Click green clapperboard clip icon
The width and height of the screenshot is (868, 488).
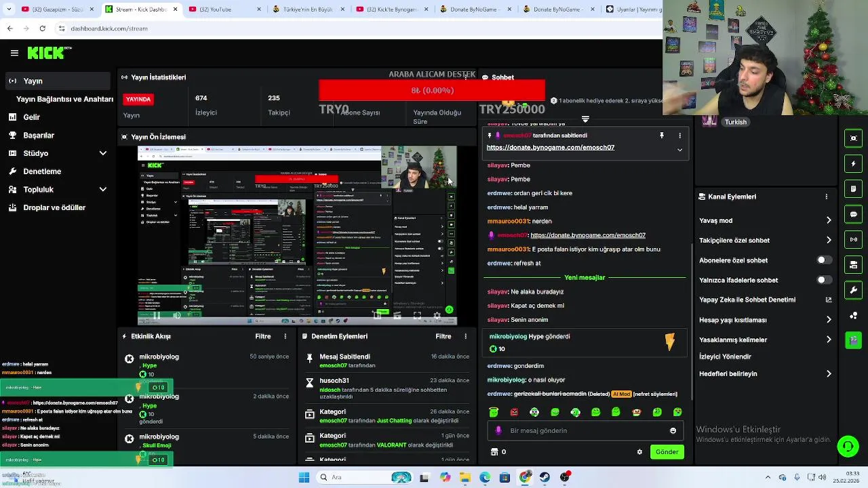click(x=853, y=340)
